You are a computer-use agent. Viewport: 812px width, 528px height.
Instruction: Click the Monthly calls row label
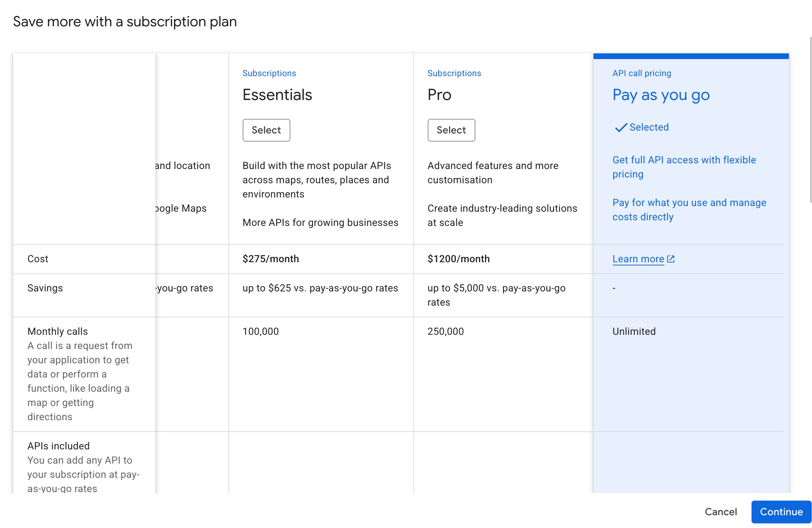coord(58,332)
